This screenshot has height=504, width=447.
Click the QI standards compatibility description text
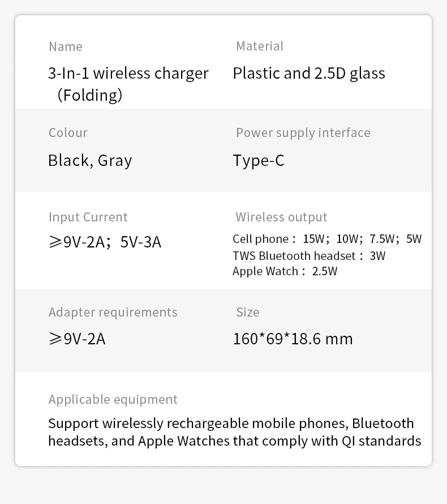coord(234,432)
